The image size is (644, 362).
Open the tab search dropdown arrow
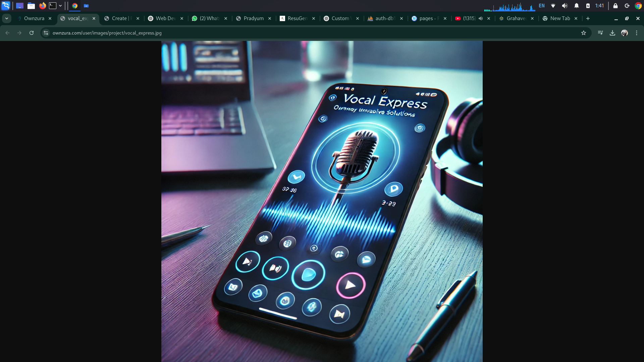(x=7, y=18)
